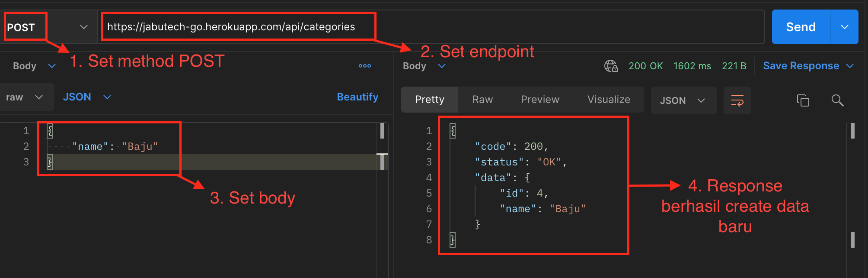Select the Pretty response tab
The image size is (868, 278).
point(429,100)
